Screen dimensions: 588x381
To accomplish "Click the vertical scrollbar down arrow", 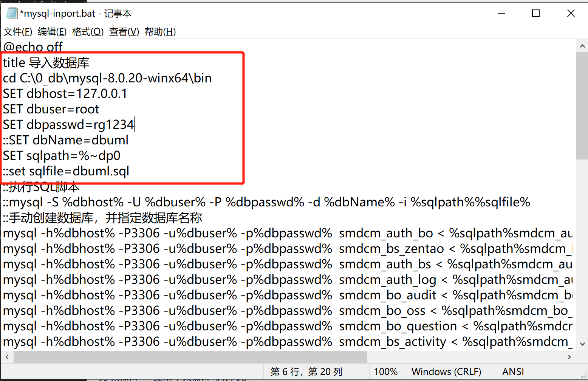I will [x=582, y=344].
